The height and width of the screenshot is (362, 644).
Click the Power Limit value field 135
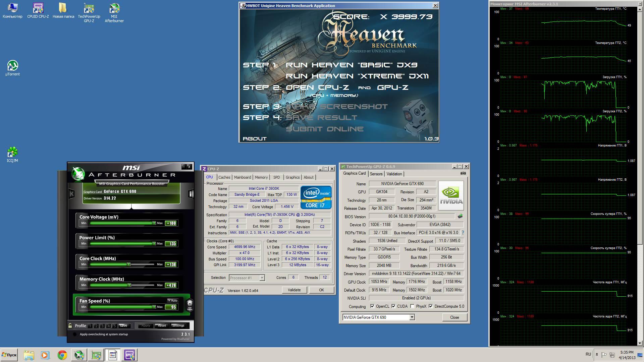click(x=171, y=244)
